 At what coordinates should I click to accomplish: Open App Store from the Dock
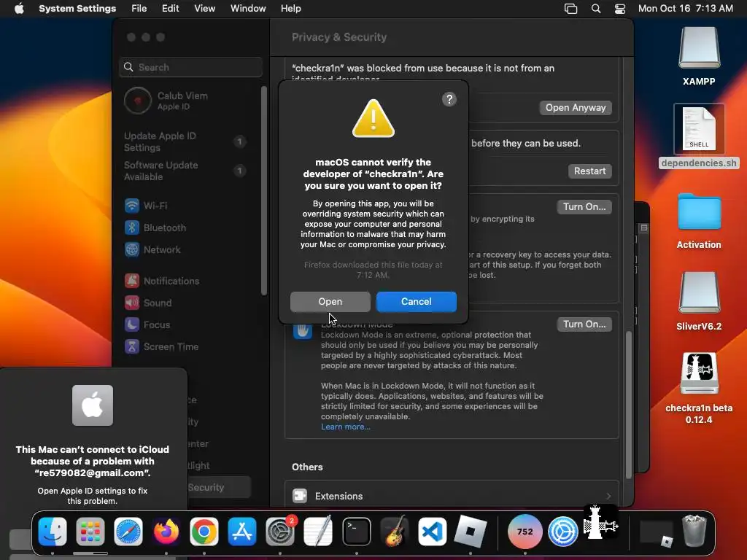(242, 532)
